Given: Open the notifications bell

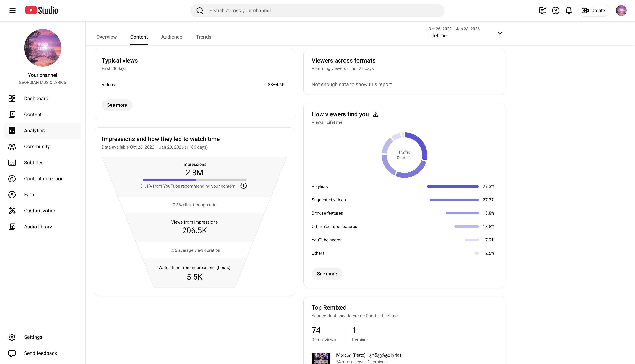Looking at the screenshot, I should tap(569, 11).
